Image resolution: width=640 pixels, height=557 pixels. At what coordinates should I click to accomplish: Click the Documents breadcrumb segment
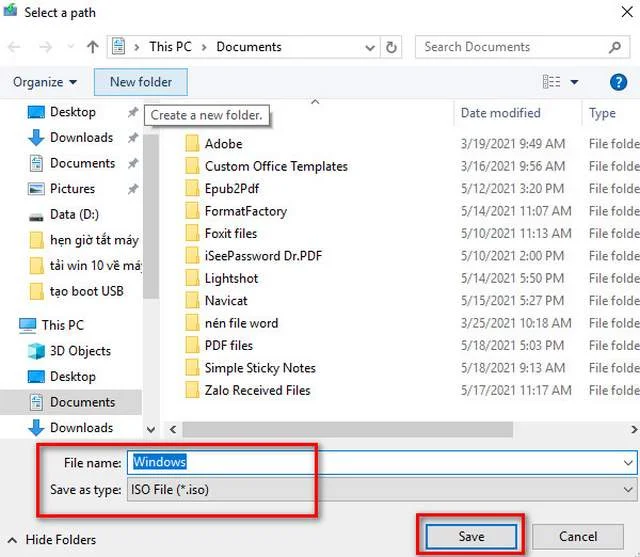[x=249, y=47]
